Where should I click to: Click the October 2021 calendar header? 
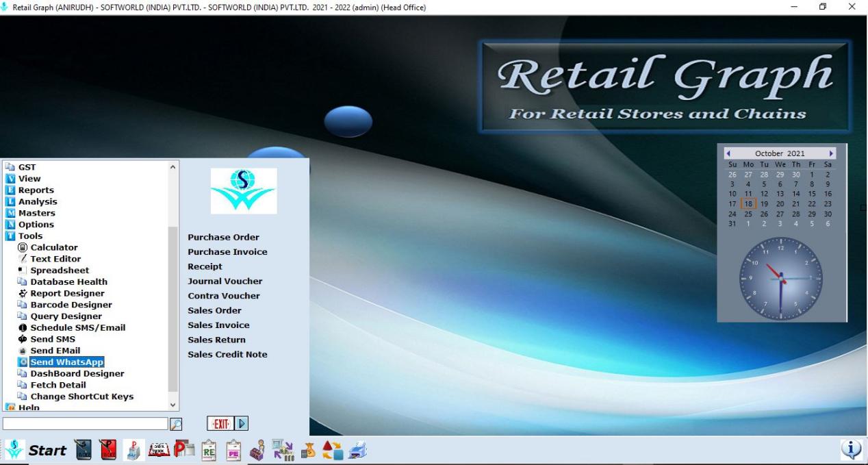pos(780,153)
